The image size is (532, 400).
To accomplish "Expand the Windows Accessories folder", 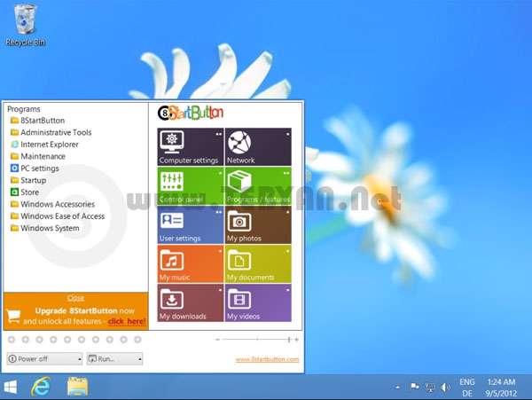I will 52,204.
